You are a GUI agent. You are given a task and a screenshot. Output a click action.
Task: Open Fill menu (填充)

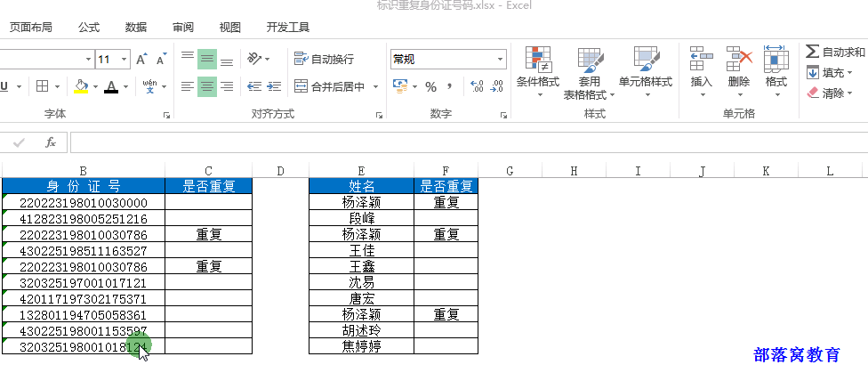pyautogui.click(x=829, y=72)
